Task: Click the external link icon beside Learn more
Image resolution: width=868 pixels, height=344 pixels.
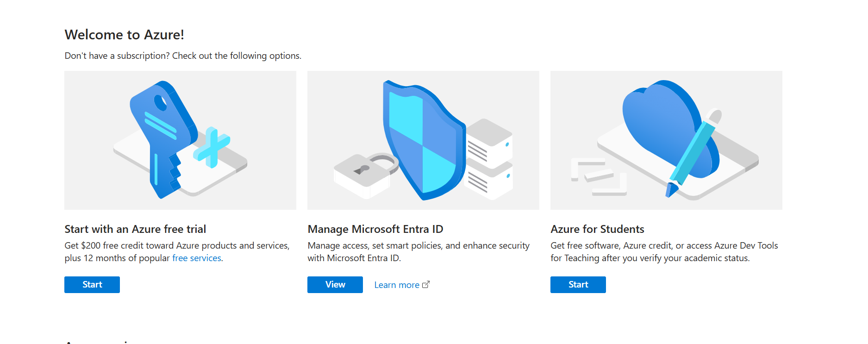Action: [426, 285]
